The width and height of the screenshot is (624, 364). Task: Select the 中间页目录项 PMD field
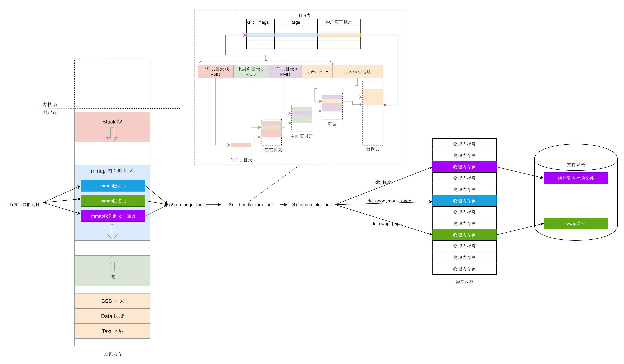tap(285, 72)
